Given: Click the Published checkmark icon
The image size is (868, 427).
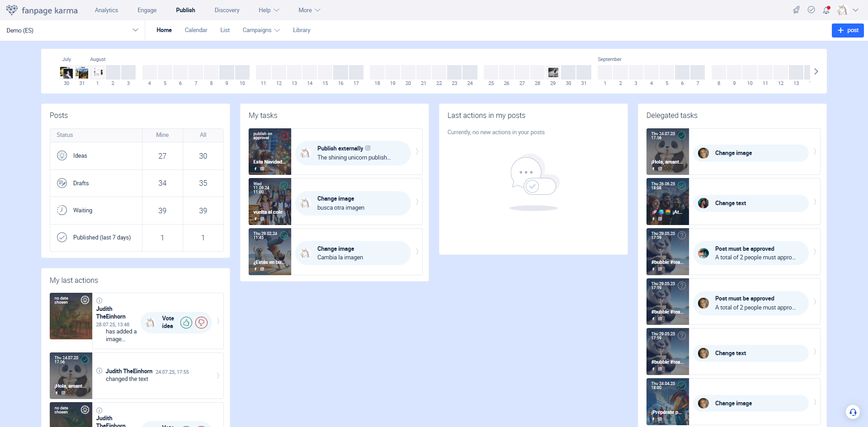Looking at the screenshot, I should pos(62,237).
